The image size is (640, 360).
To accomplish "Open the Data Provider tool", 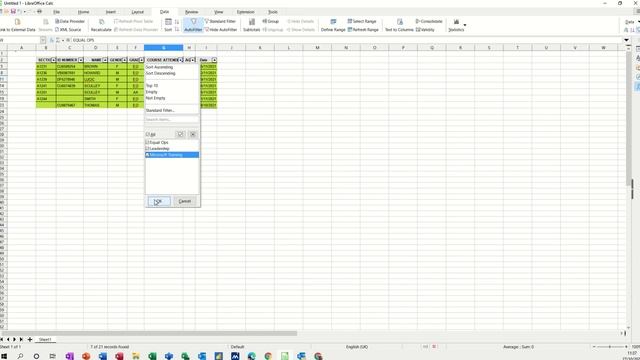I will 70,21.
